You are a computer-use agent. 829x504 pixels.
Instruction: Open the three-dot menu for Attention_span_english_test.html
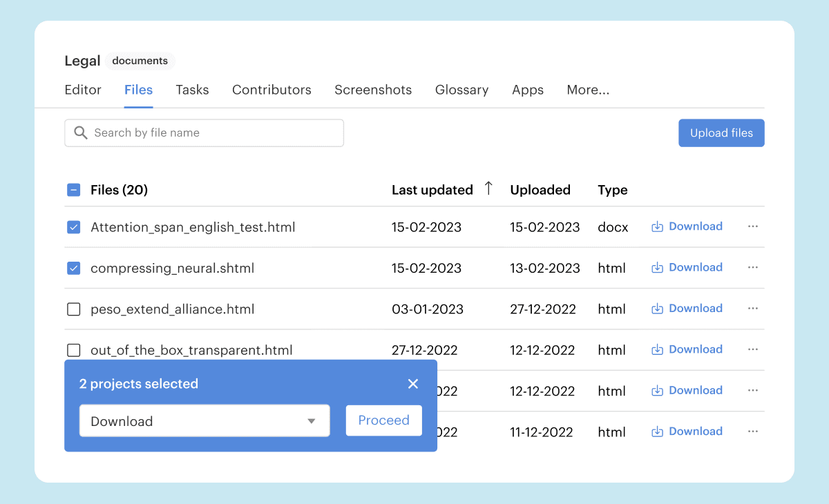(753, 226)
